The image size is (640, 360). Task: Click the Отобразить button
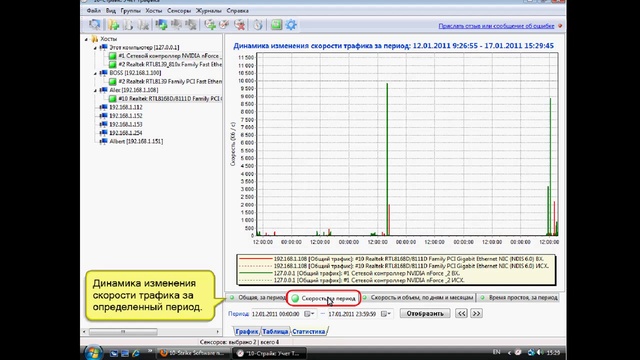click(425, 313)
